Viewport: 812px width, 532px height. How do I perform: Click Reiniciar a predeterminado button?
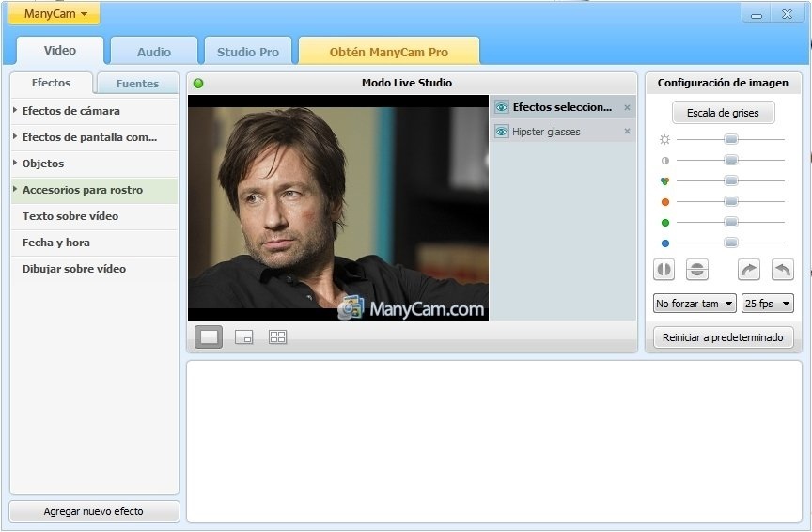point(723,337)
